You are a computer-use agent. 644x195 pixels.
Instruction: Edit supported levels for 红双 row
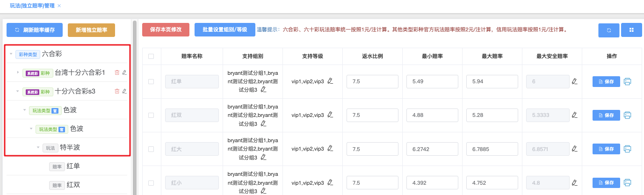coord(330,115)
